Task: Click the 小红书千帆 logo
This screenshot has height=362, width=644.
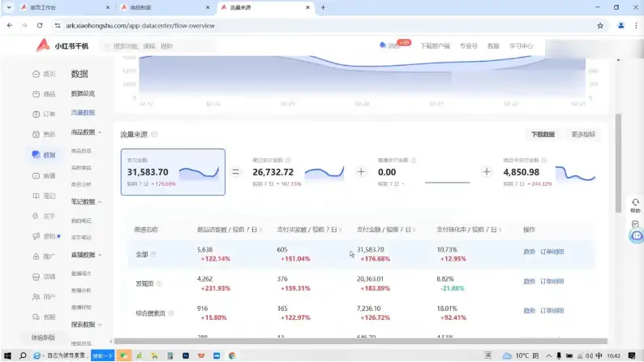Action: [62, 45]
